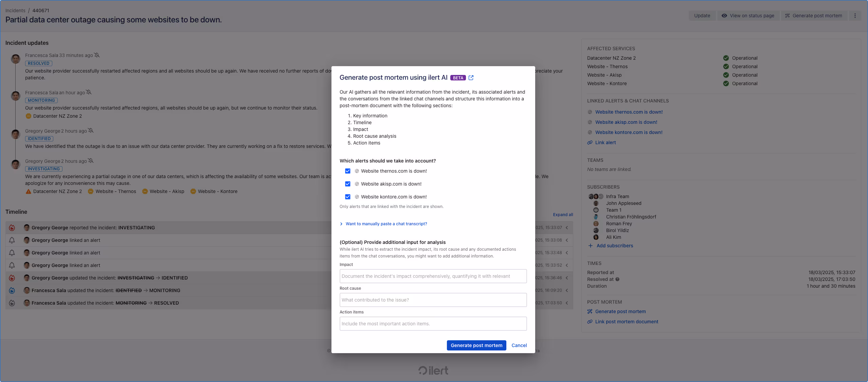Click the green Operational checkmark for Datacenter NZ Zone 2

click(x=726, y=58)
